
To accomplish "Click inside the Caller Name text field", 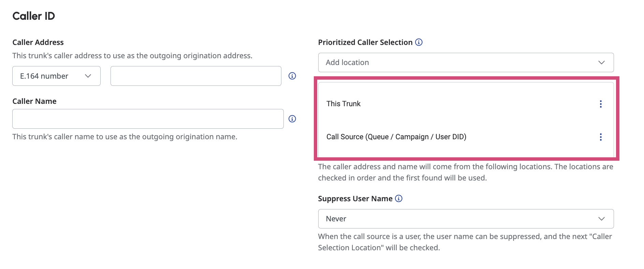I will point(148,118).
